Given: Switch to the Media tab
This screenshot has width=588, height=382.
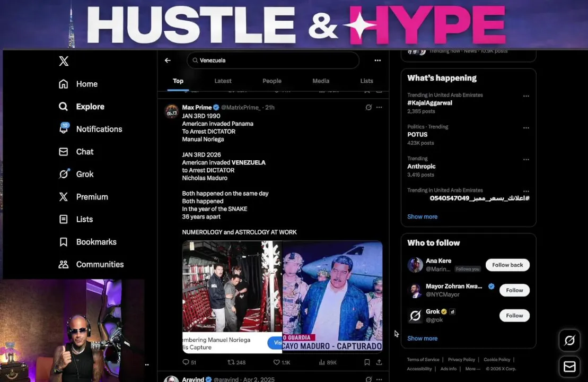Looking at the screenshot, I should (321, 81).
